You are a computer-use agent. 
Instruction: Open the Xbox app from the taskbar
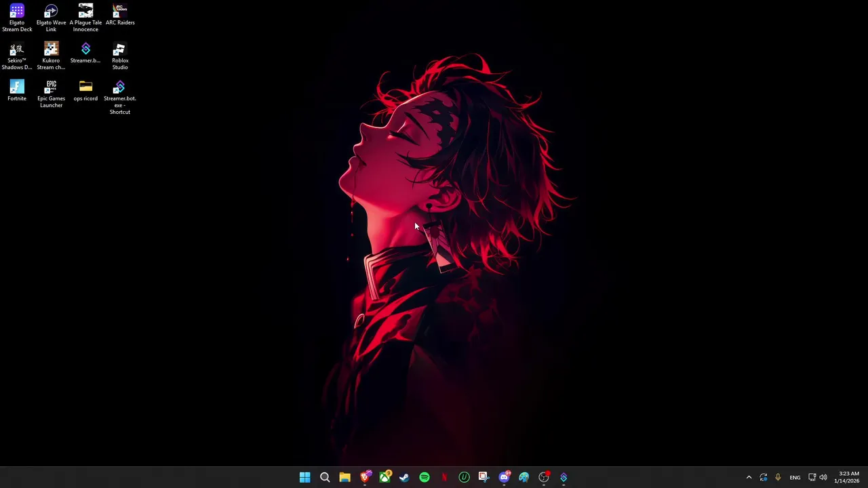[x=384, y=478]
